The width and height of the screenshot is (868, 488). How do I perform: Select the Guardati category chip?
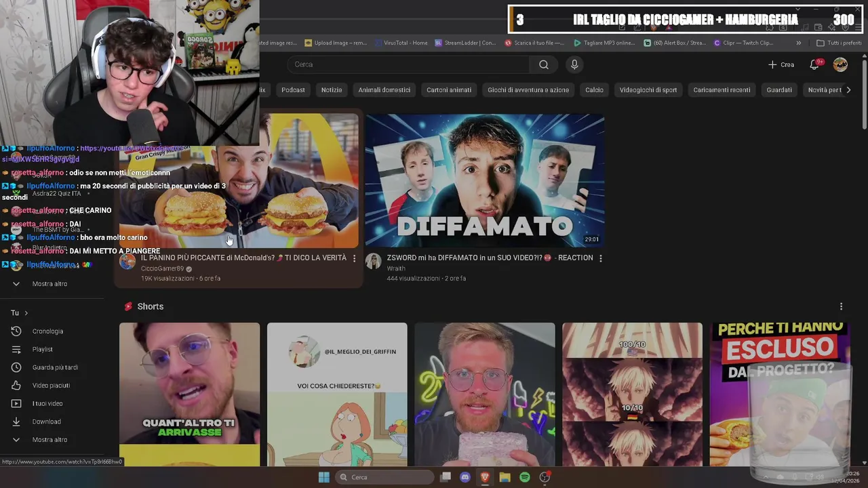[779, 89]
